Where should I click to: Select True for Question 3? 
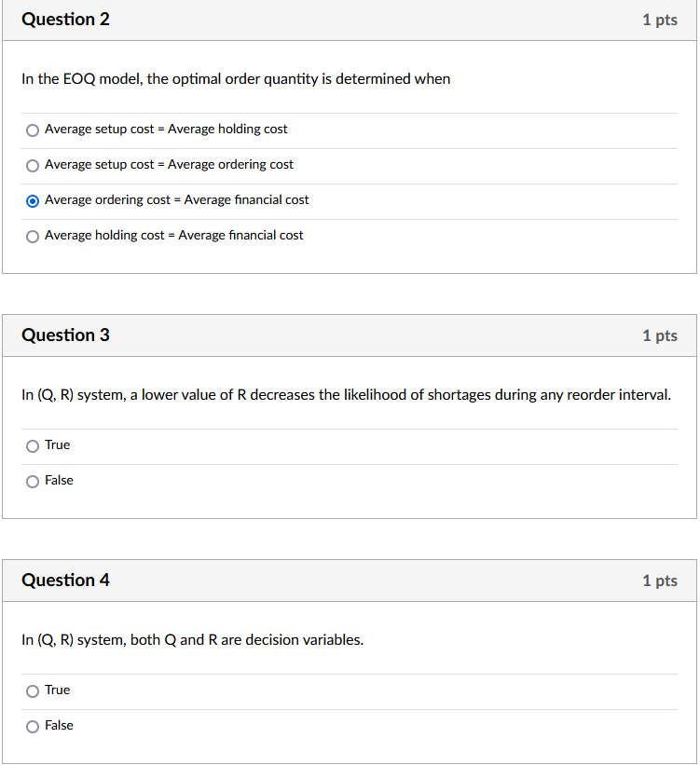33,446
